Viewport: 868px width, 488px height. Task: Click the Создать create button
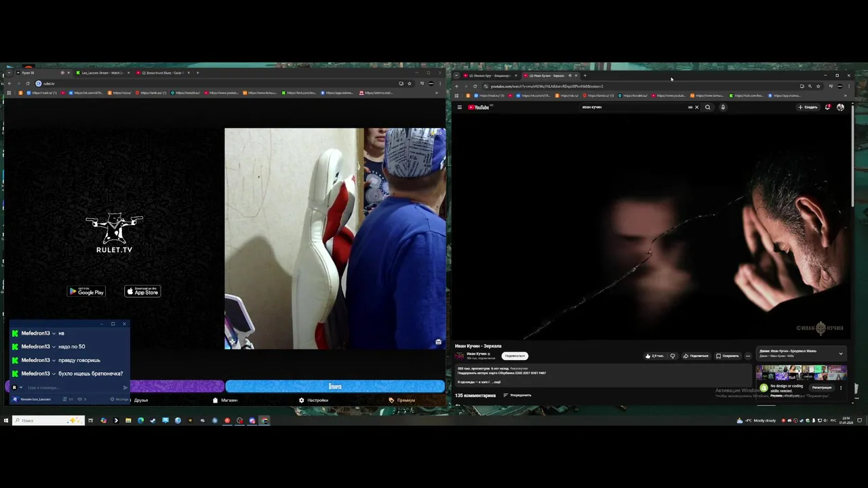[x=808, y=107]
